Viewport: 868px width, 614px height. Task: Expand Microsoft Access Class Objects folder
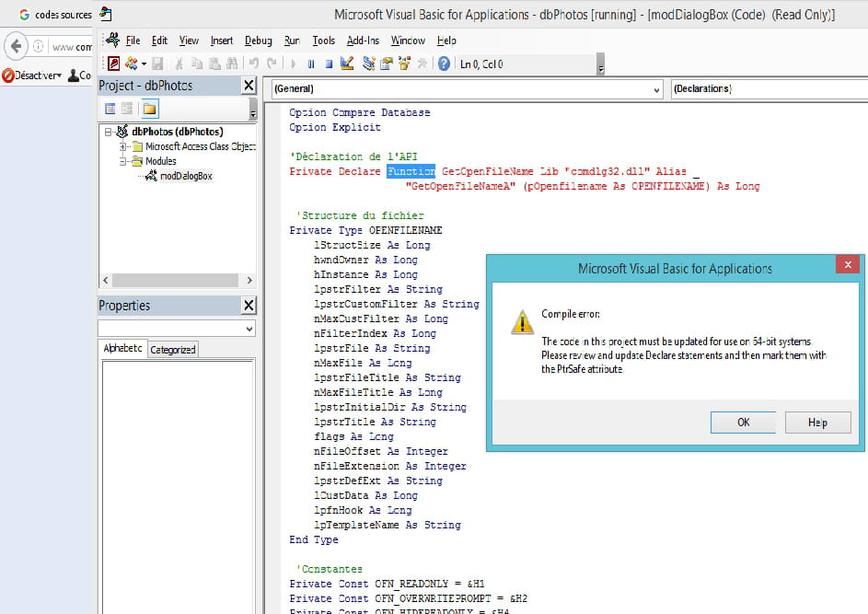[x=123, y=146]
